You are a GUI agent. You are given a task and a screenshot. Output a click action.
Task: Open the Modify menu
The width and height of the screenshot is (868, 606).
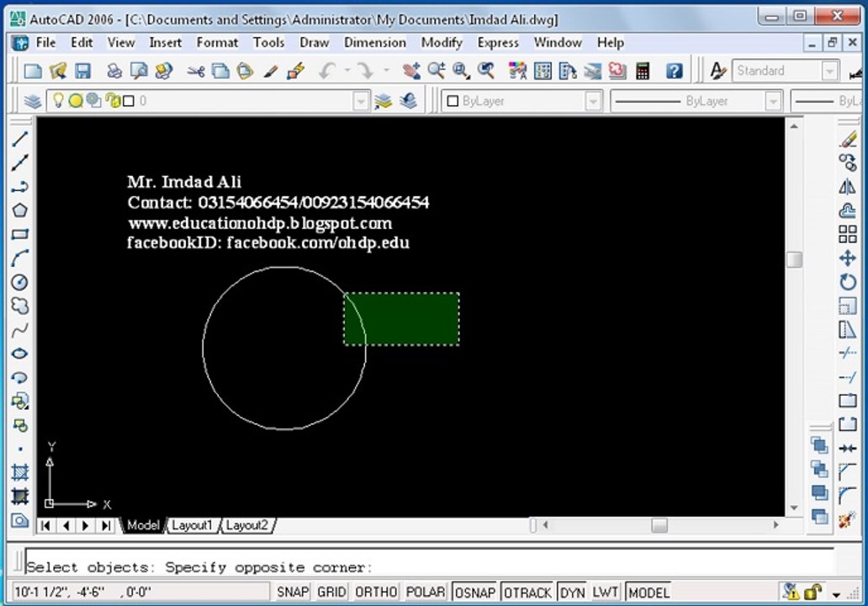point(442,43)
